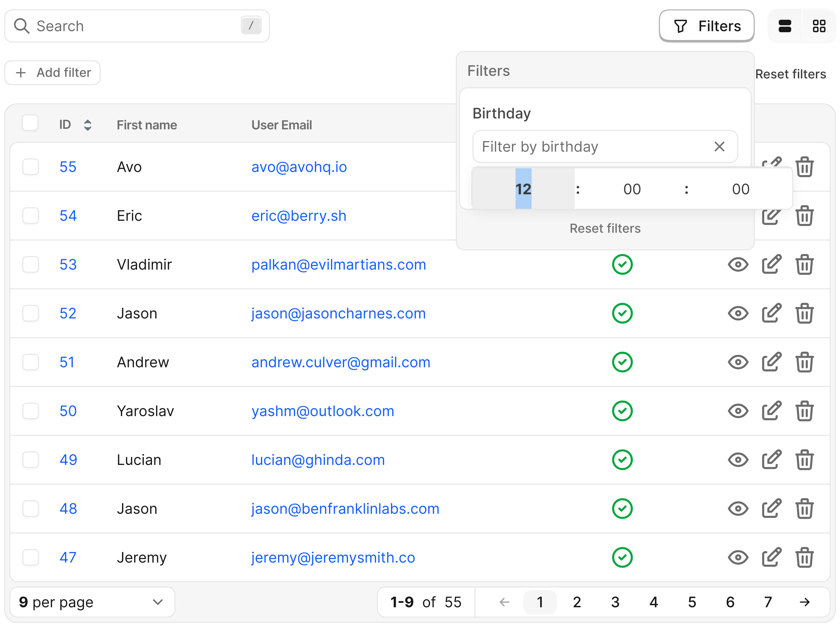Delete the Eric record
The height and width of the screenshot is (627, 840).
[804, 216]
